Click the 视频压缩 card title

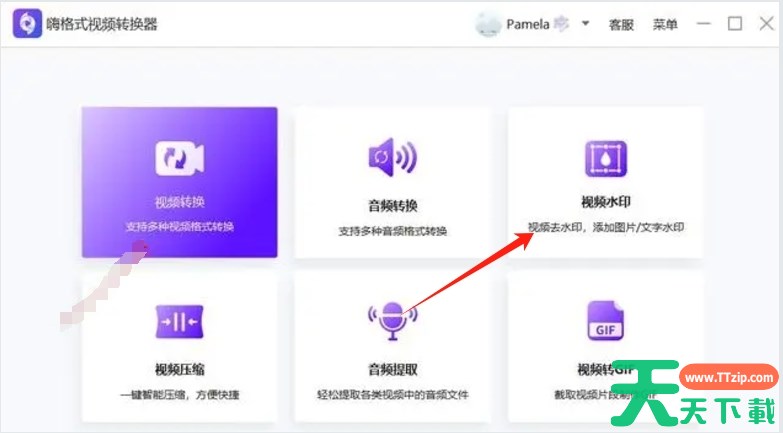pyautogui.click(x=180, y=369)
